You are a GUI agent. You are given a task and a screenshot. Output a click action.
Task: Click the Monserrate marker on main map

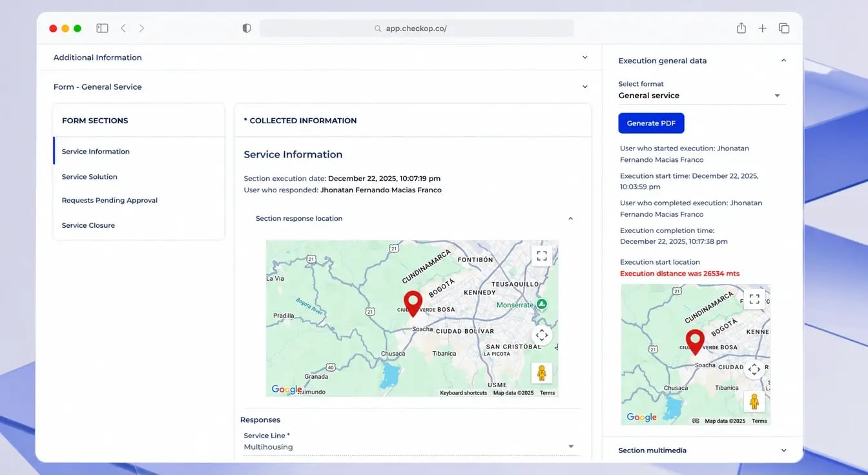click(x=542, y=304)
